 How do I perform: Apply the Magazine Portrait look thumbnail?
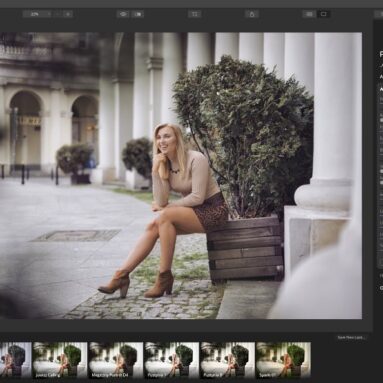116,360
